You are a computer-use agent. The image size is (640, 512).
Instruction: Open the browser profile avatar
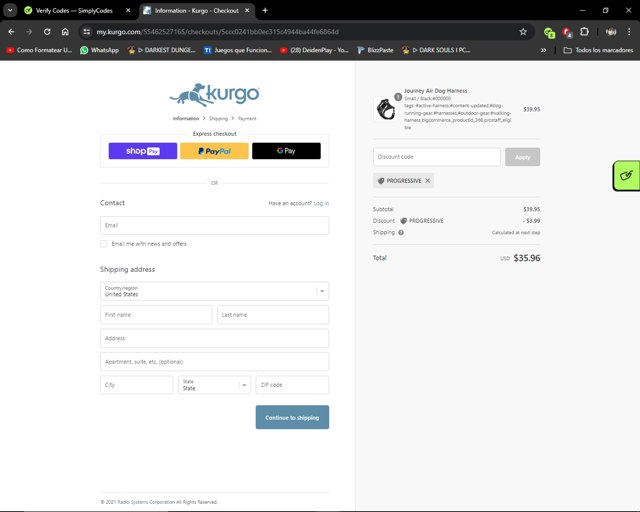tap(611, 32)
